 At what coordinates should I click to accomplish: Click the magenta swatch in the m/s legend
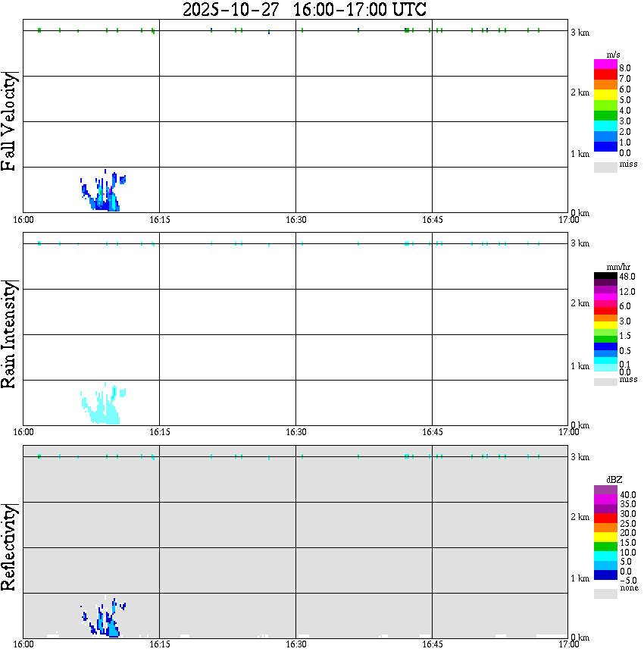click(605, 64)
